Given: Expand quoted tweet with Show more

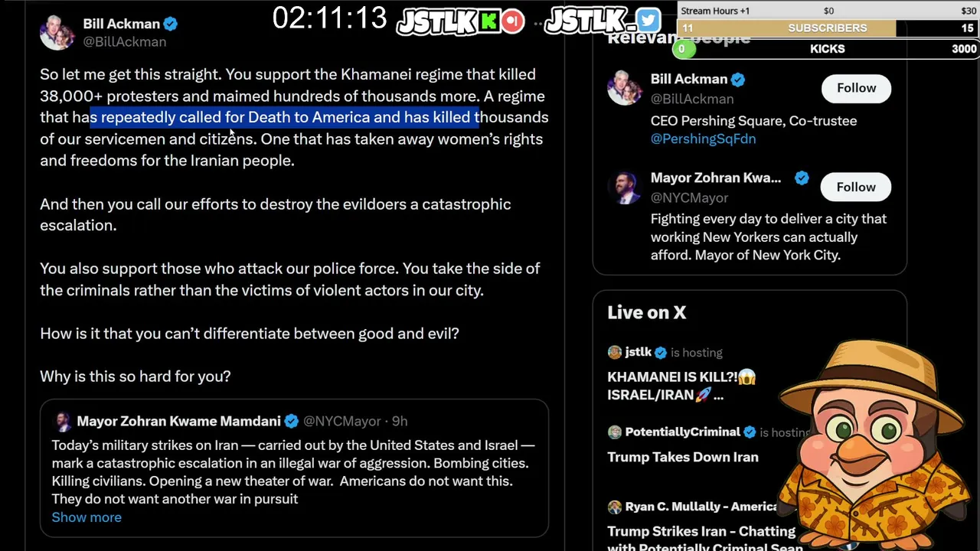Looking at the screenshot, I should coord(87,517).
